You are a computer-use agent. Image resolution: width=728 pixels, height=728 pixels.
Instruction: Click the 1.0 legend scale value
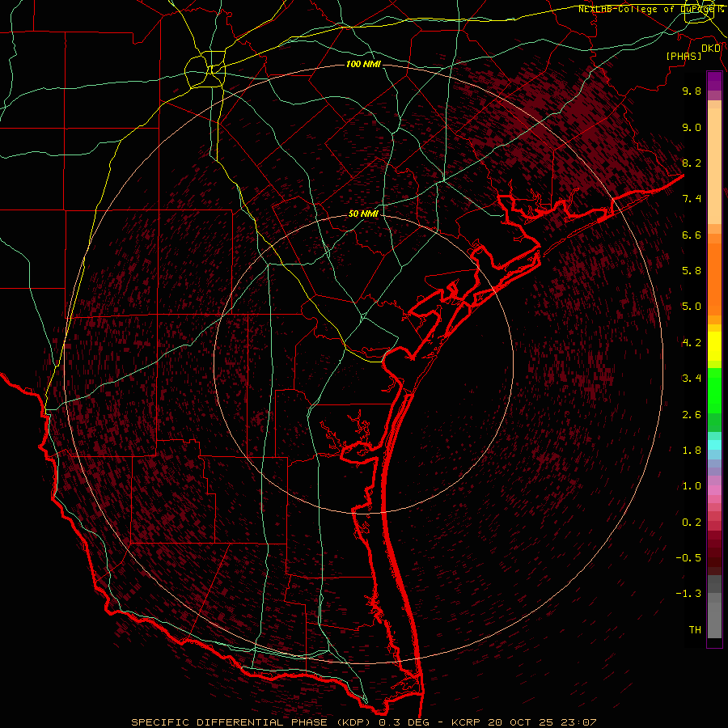pyautogui.click(x=692, y=486)
